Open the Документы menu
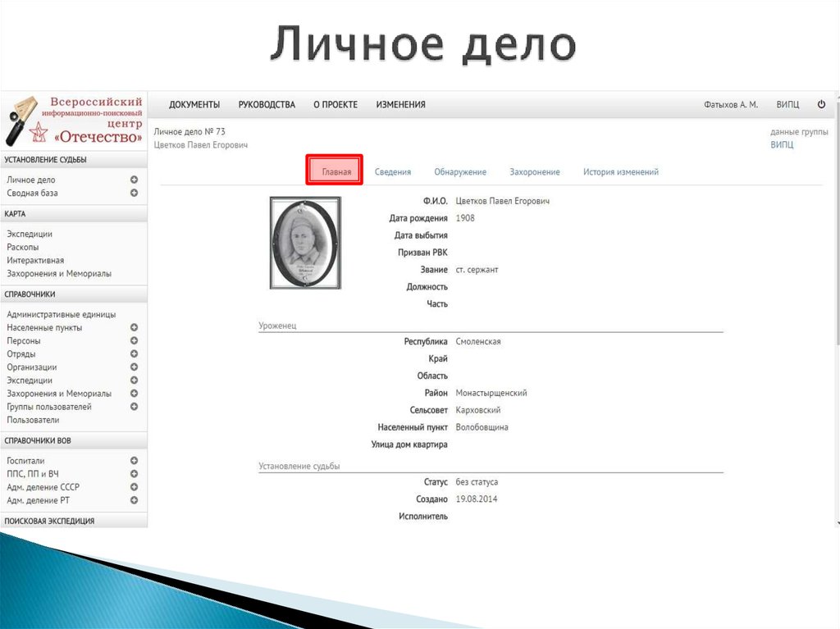The width and height of the screenshot is (840, 629). click(x=194, y=104)
